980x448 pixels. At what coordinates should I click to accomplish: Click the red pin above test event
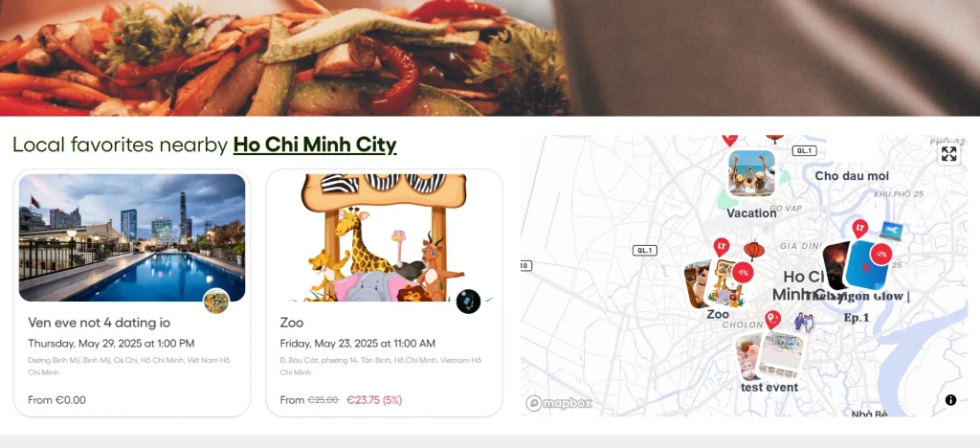pos(773,320)
